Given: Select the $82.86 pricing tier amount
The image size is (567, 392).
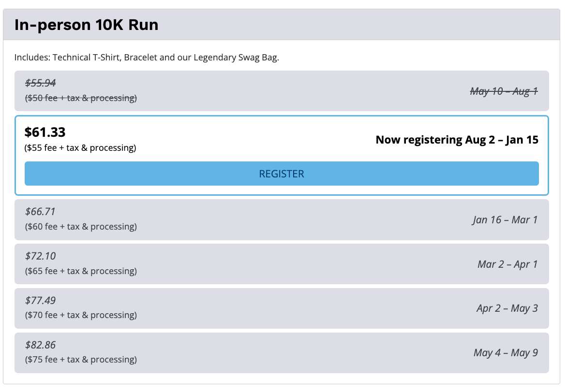Looking at the screenshot, I should click(41, 345).
